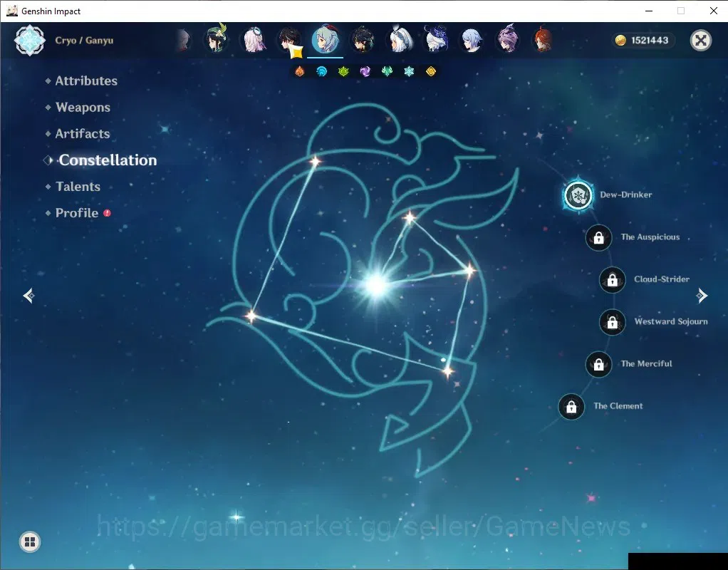
Task: Select the Dew-Drinker constellation node
Action: pos(578,195)
